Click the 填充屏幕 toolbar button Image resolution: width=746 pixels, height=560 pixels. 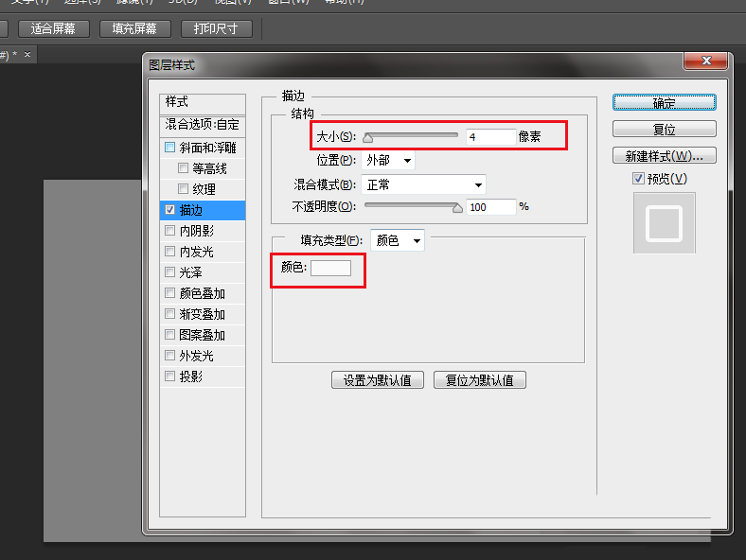(x=134, y=29)
